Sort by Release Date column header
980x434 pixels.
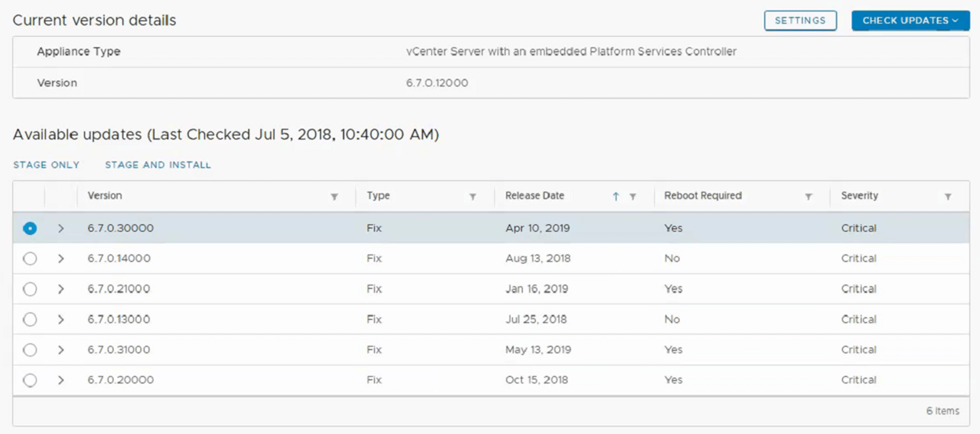[534, 195]
